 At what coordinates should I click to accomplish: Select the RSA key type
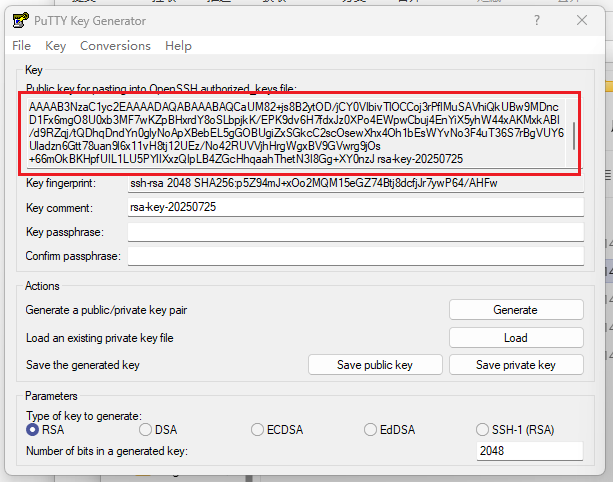point(34,430)
